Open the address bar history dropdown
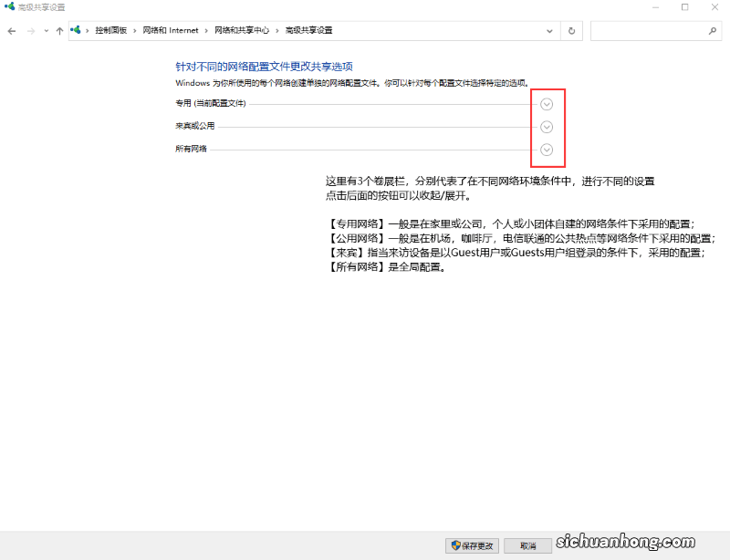730x560 pixels. 549,30
